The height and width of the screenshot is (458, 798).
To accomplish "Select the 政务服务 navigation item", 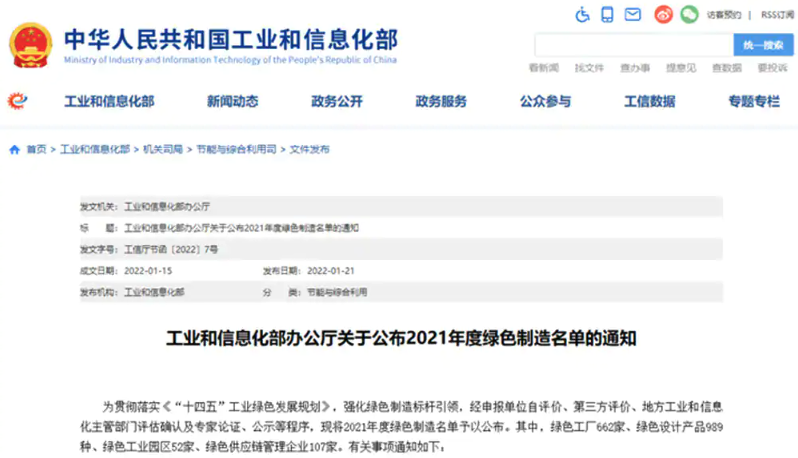I will pyautogui.click(x=441, y=102).
